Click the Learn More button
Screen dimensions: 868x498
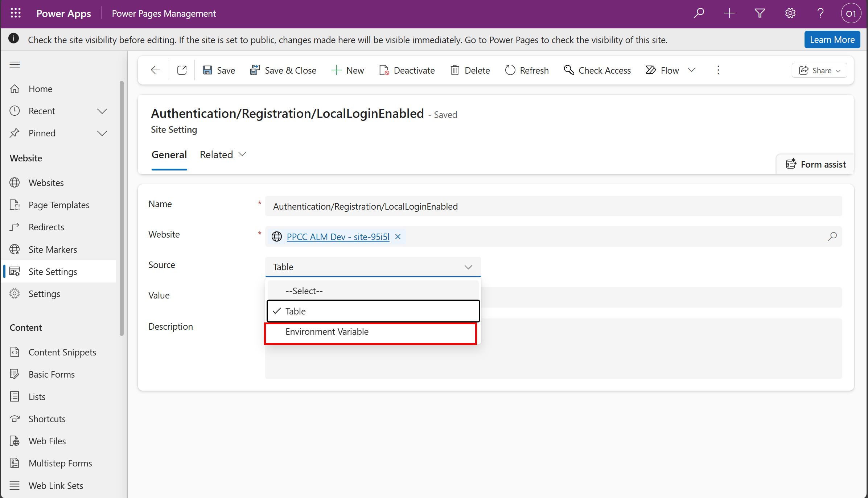832,39
